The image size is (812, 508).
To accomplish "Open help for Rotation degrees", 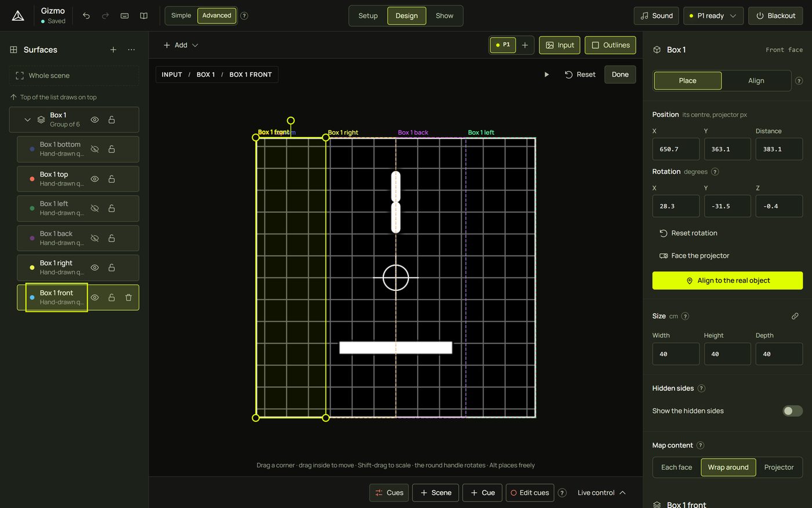I will [x=715, y=172].
